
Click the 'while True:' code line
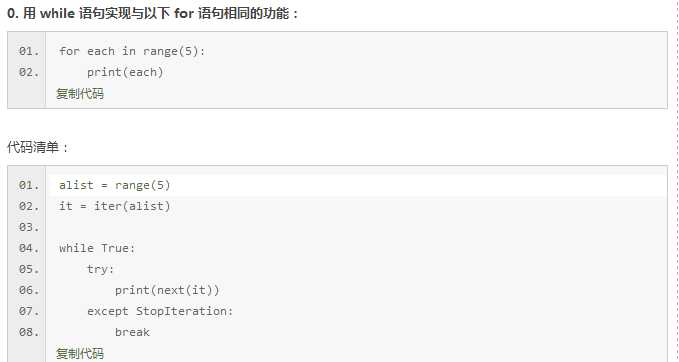97,248
